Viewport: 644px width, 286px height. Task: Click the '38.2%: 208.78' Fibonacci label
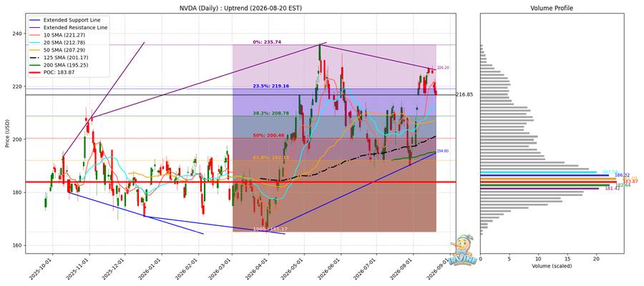[270, 113]
